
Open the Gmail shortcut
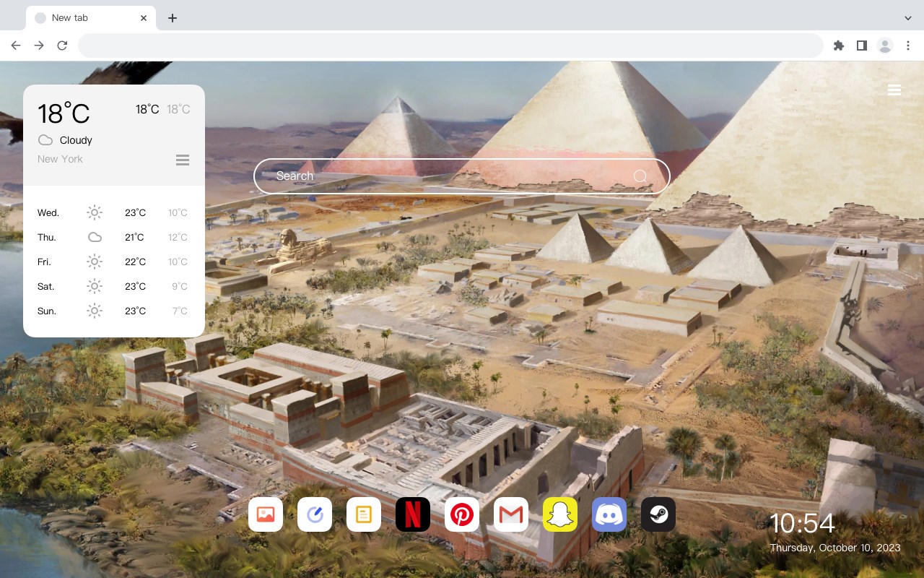(511, 514)
